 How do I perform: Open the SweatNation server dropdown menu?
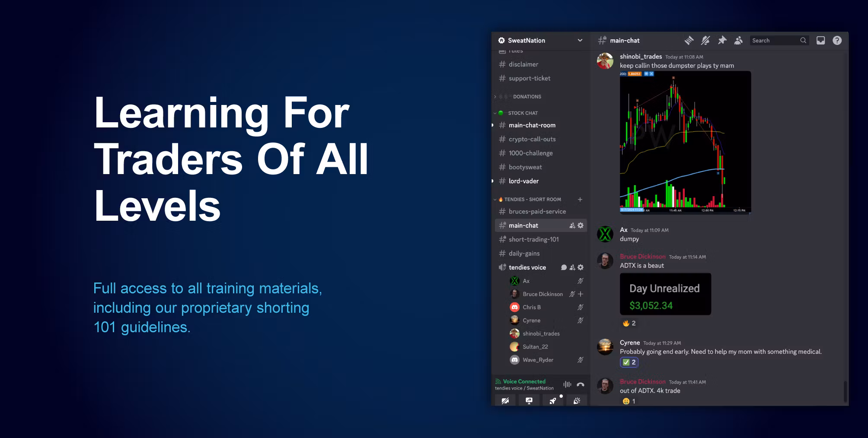coord(580,41)
